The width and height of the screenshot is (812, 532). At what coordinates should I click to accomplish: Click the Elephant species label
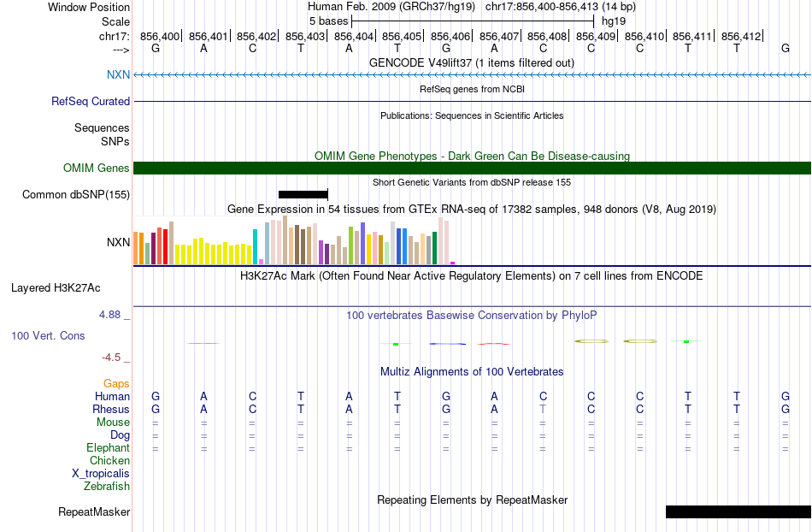click(109, 447)
